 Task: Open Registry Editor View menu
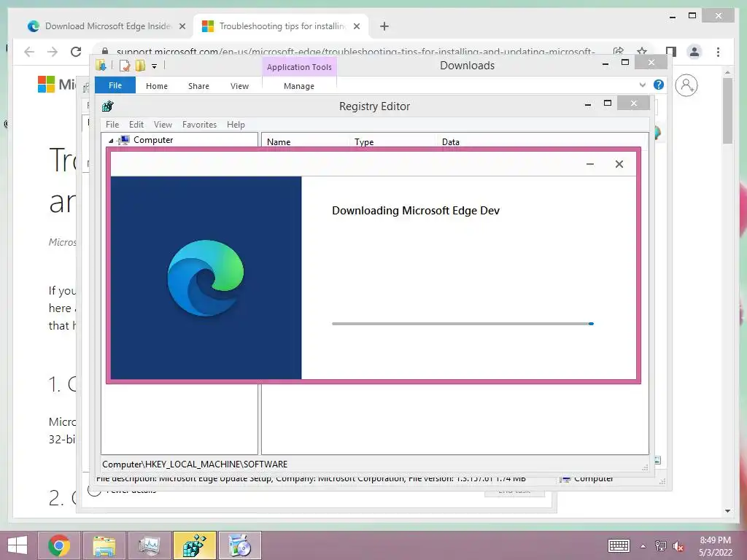point(163,124)
